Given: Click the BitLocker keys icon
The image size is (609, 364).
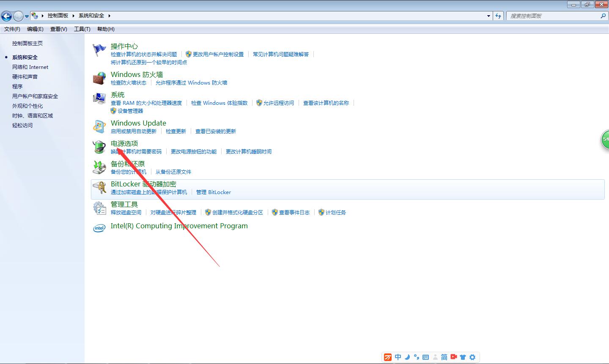Looking at the screenshot, I should point(99,188).
